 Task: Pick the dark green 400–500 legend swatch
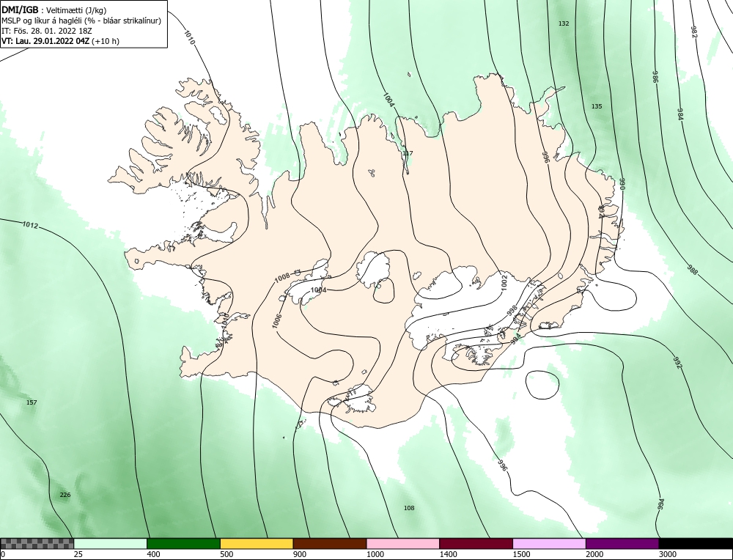[x=183, y=543]
